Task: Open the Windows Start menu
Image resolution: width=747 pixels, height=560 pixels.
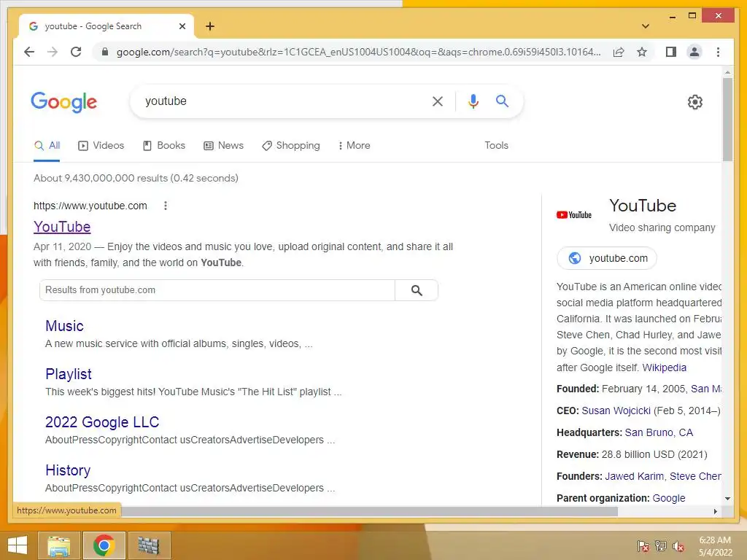Action: click(18, 545)
